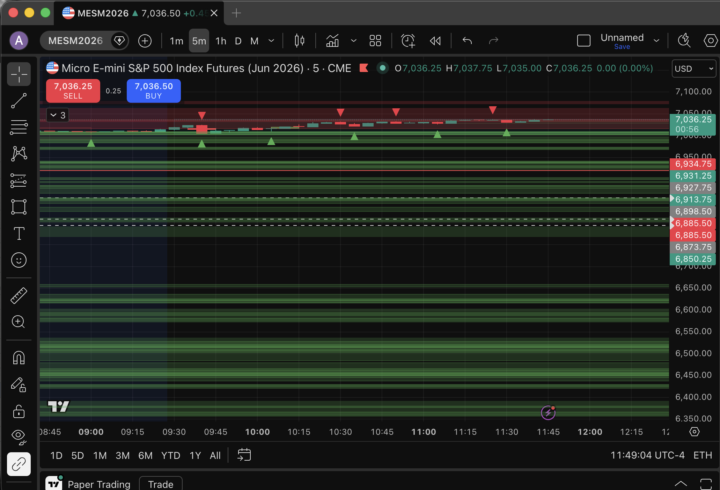Switch to 5m timeframe
The height and width of the screenshot is (490, 720).
point(199,41)
